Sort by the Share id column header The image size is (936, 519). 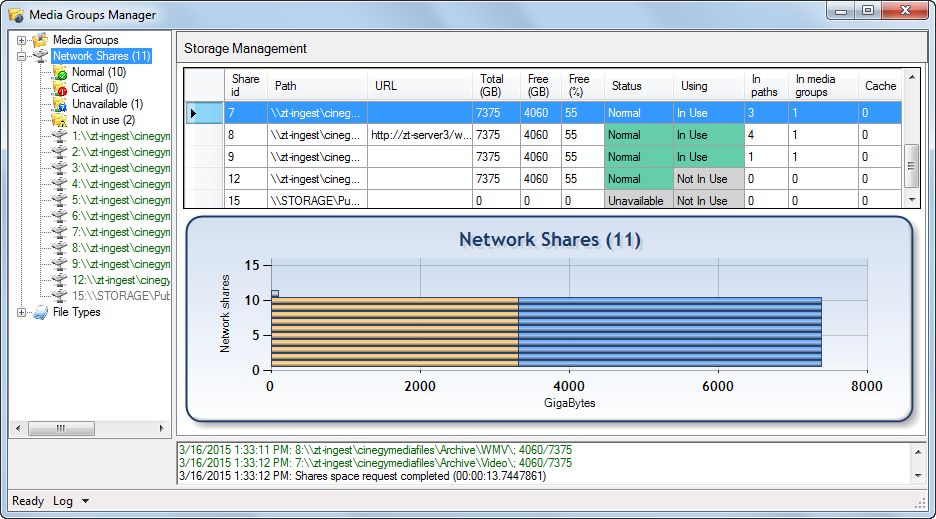(245, 85)
